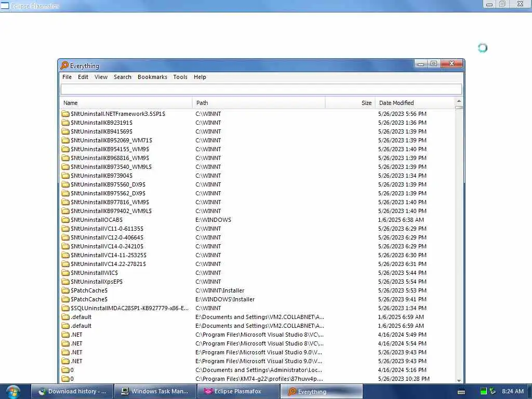532x399 pixels.
Task: Select folder icon of $NtUninstallXpsEP$
Action: (x=65, y=281)
